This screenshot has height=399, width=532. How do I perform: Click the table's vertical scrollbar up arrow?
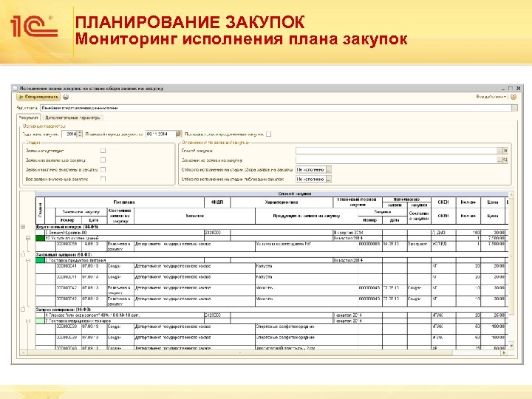(x=511, y=195)
